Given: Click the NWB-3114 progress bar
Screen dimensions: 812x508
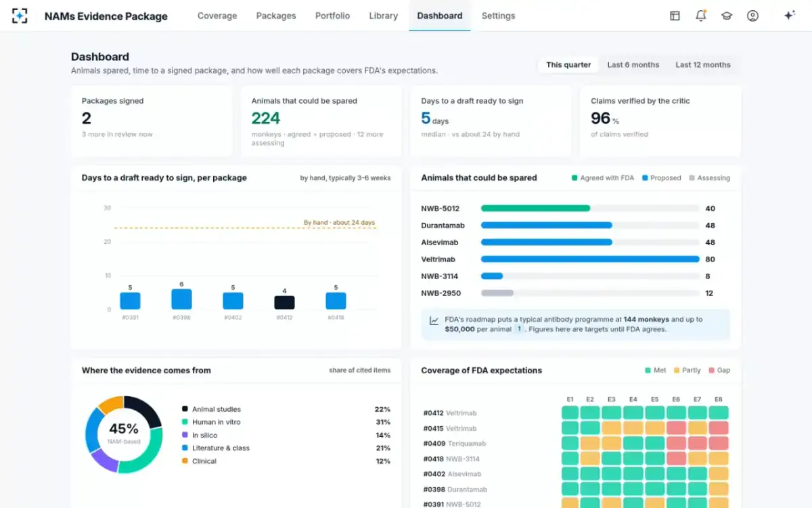Looking at the screenshot, I should [x=492, y=276].
